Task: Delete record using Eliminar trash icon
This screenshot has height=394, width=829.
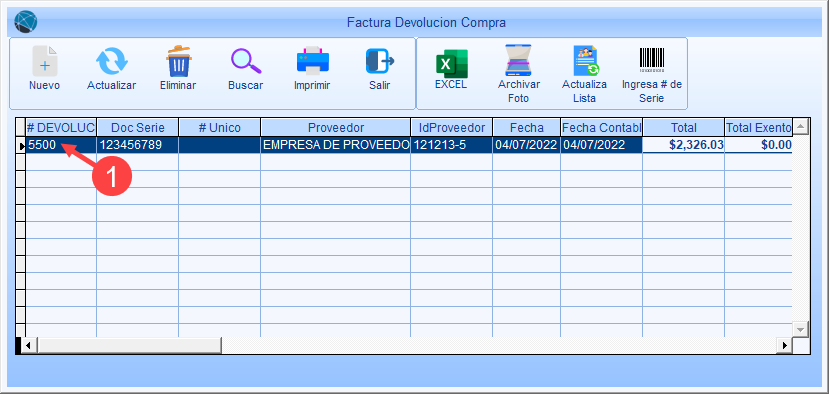Action: (x=178, y=61)
